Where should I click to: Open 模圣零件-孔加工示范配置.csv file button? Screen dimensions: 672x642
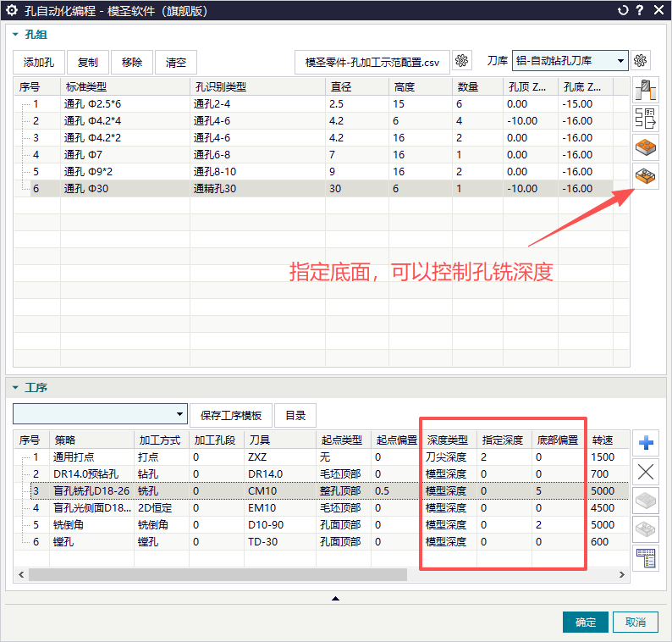[x=372, y=62]
